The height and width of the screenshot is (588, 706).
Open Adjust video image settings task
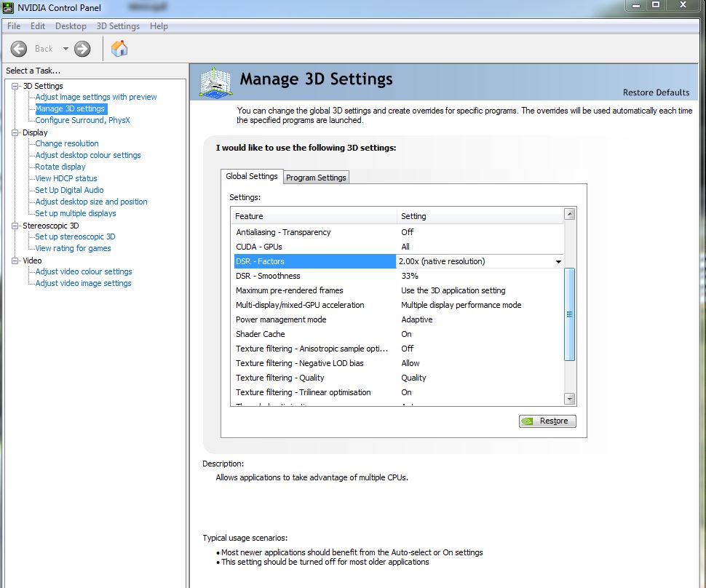[x=83, y=284]
